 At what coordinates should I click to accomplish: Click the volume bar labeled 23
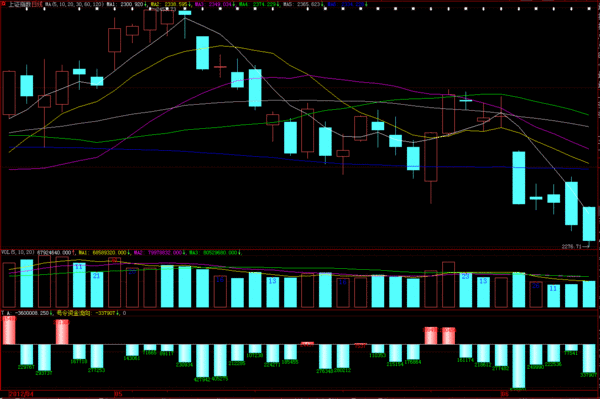466,290
